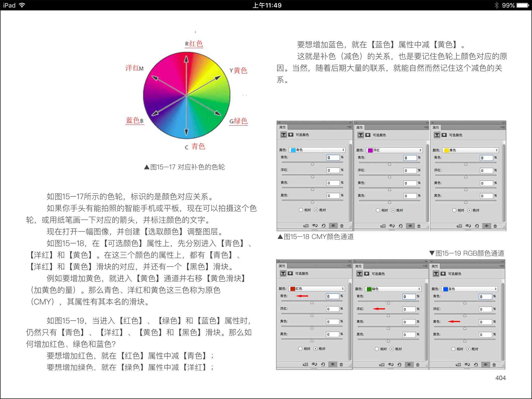This screenshot has width=532, height=399.
Task: Toggle layer visibility eye in 绿色 panel
Action: pyautogui.click(x=409, y=365)
